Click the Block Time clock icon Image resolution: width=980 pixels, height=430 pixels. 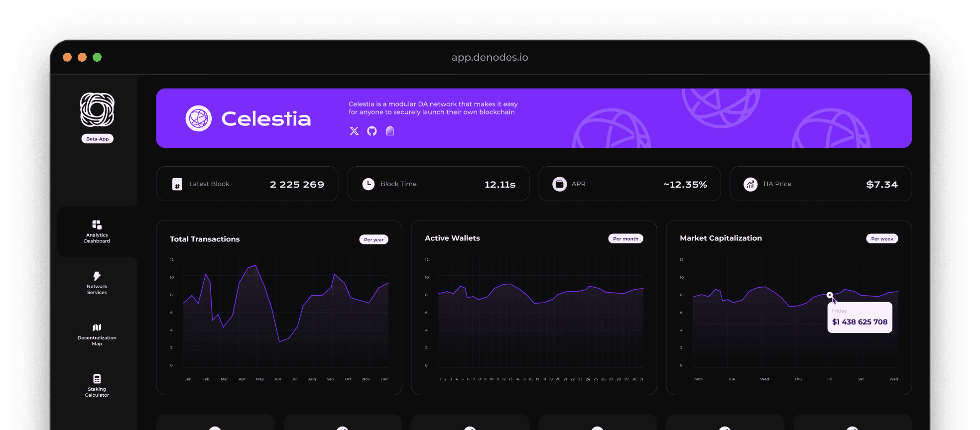click(368, 184)
